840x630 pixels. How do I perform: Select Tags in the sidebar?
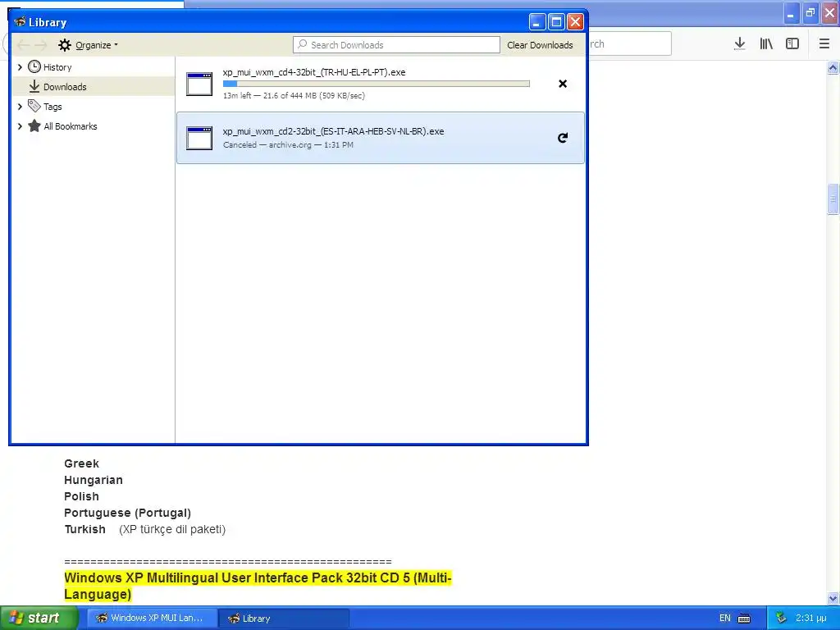[52, 107]
